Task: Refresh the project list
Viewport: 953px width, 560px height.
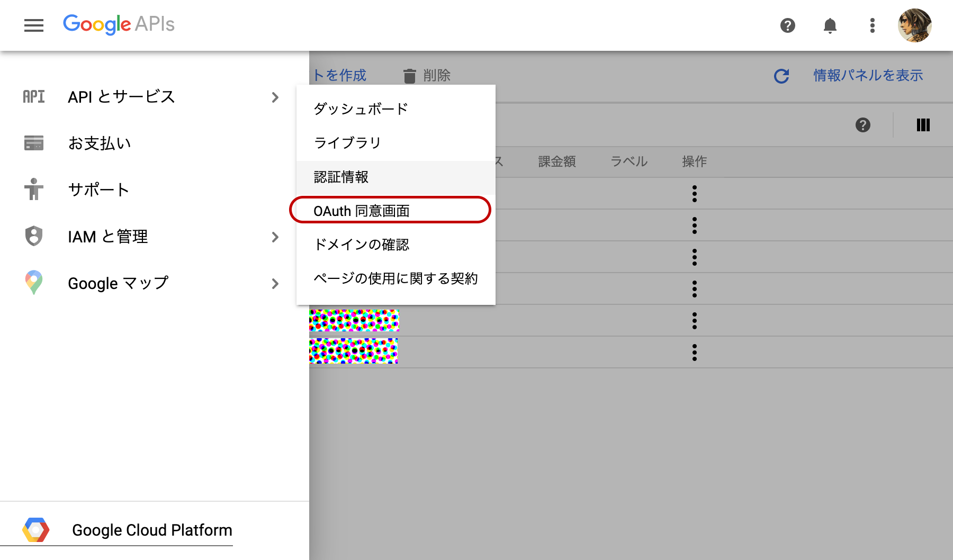Action: coord(781,75)
